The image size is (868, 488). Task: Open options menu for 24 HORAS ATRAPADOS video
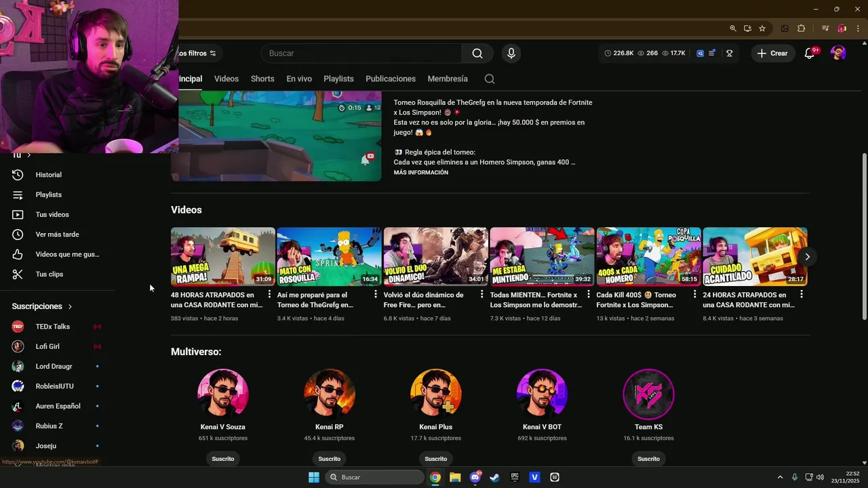pyautogui.click(x=802, y=294)
